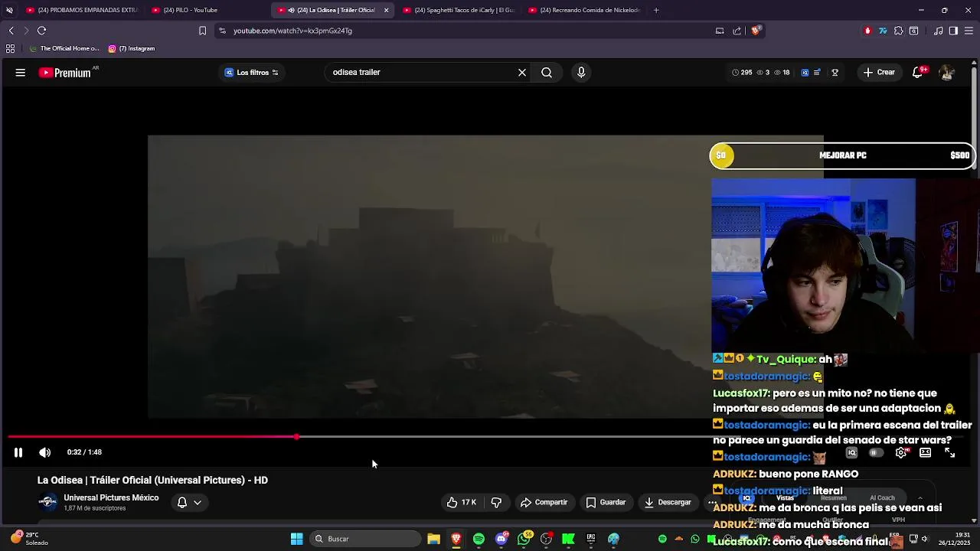Expand notification options chevron beside bell
This screenshot has height=551, width=980.
198,503
